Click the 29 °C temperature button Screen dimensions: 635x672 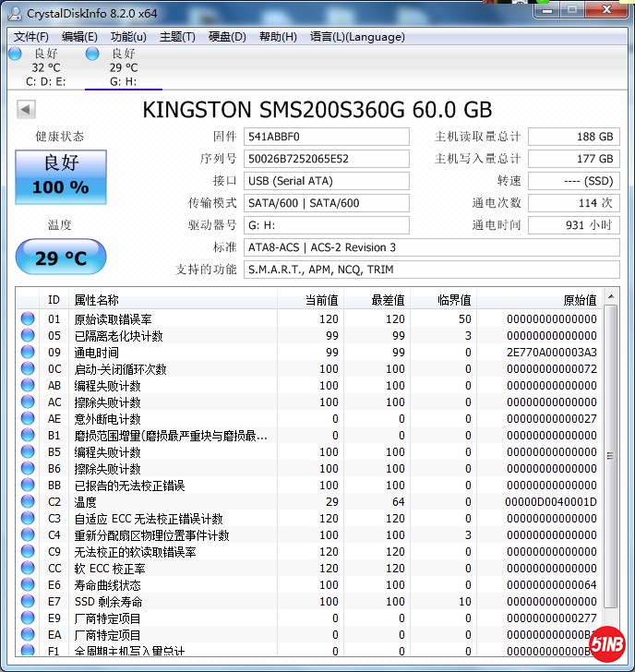[x=61, y=258]
